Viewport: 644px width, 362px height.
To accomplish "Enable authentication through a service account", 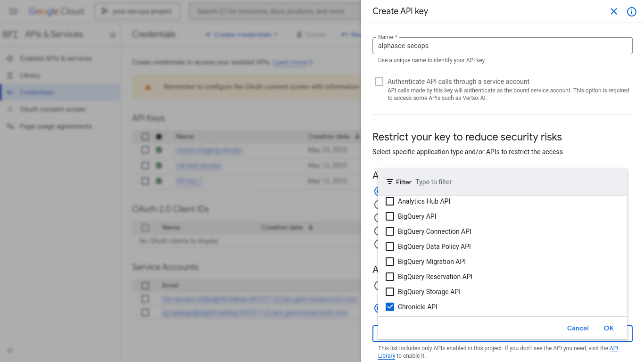I will 379,81.
